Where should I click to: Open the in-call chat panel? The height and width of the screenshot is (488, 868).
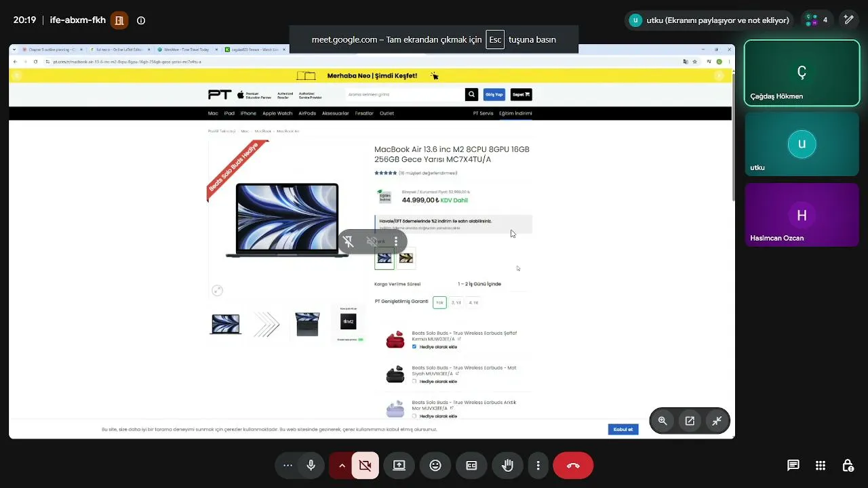coord(793,466)
